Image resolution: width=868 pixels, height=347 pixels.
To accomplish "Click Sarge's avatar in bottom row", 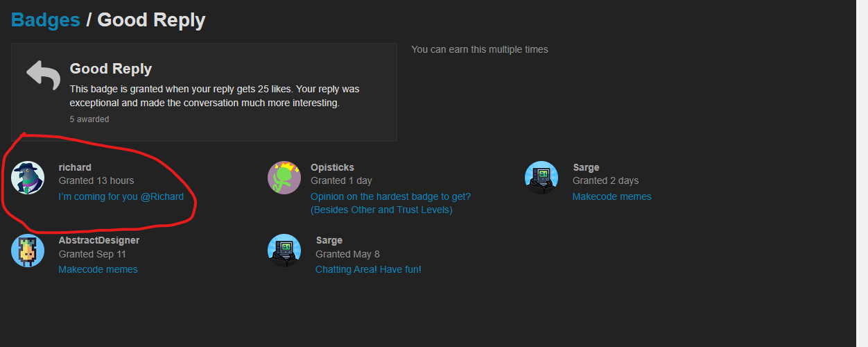I will click(x=284, y=251).
